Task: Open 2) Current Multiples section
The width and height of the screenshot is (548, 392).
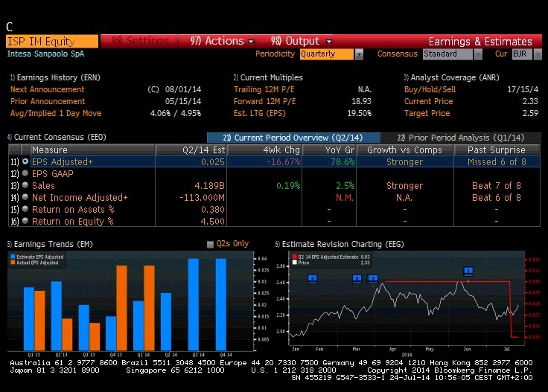Action: [x=268, y=77]
